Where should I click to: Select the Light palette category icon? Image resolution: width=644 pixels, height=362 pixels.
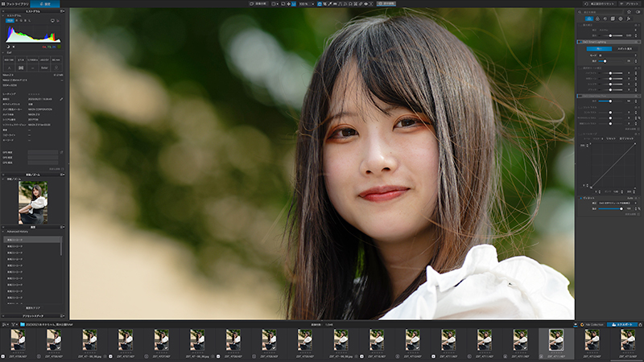(589, 19)
